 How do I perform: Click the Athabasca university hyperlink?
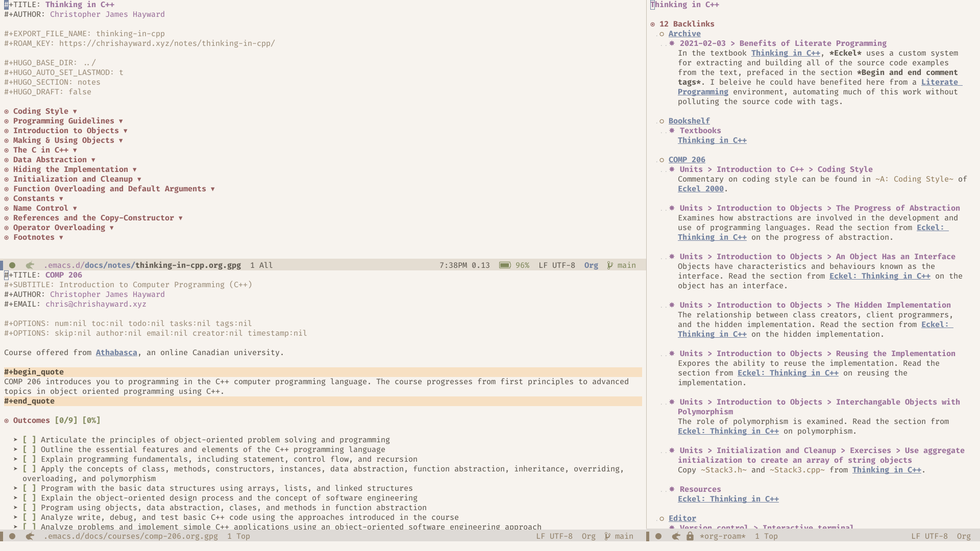point(116,353)
